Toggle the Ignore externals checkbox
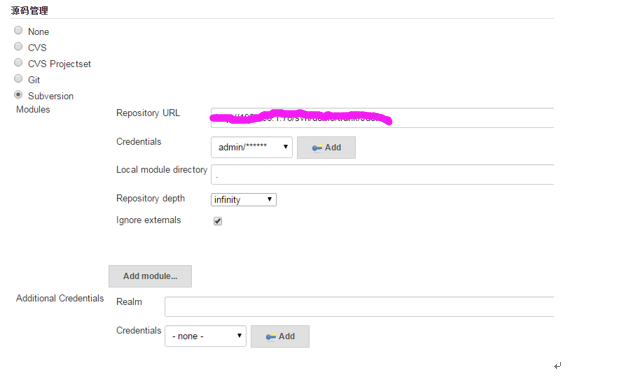The width and height of the screenshot is (639, 392). 218,221
